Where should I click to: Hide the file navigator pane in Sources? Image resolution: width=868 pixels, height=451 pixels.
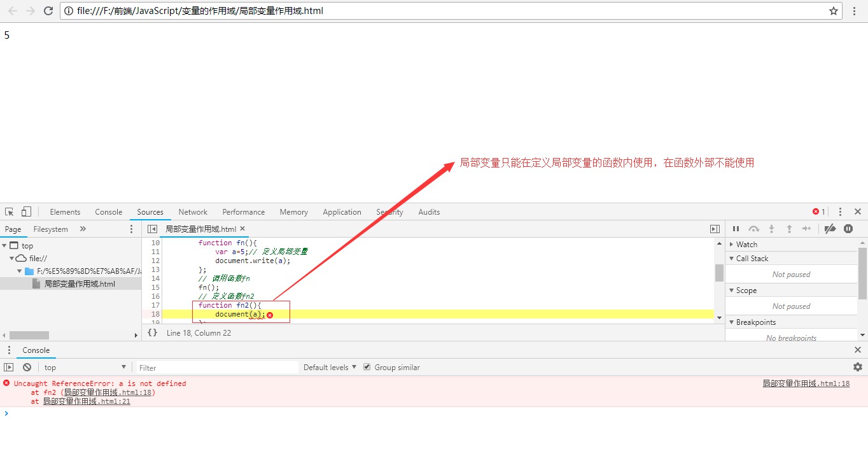(152, 229)
